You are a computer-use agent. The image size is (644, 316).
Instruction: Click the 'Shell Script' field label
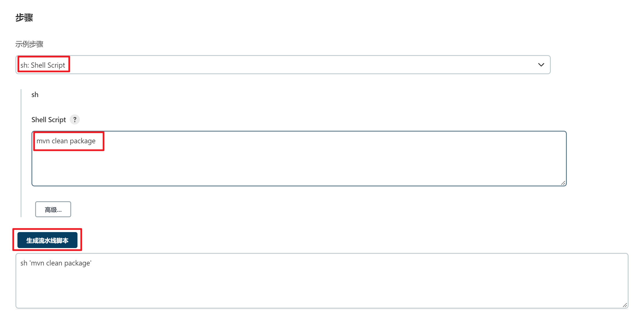[49, 120]
